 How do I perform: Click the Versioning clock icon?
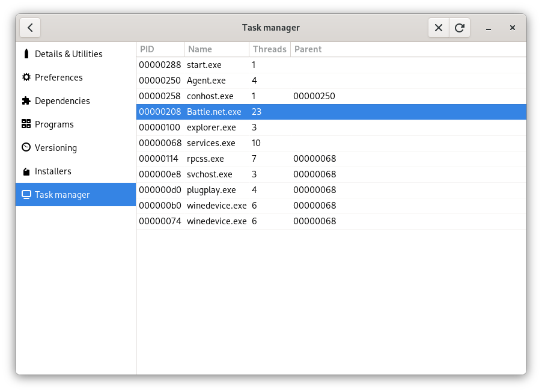(x=25, y=147)
